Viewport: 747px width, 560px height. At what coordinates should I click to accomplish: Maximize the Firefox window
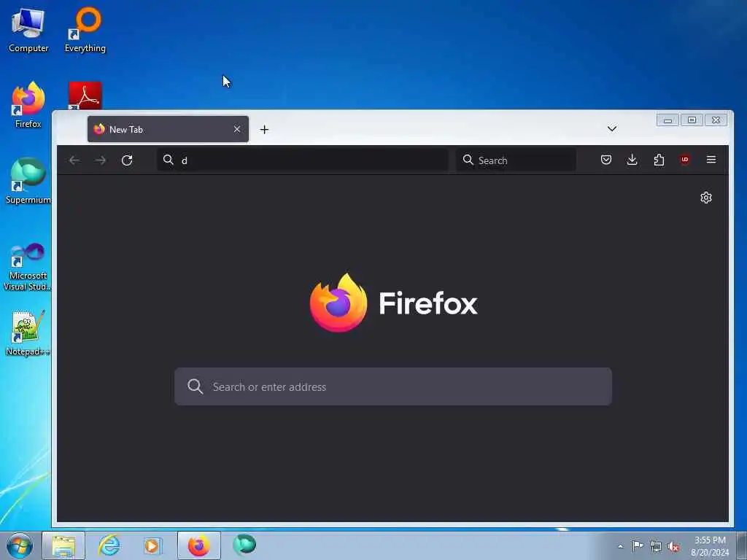(x=692, y=120)
